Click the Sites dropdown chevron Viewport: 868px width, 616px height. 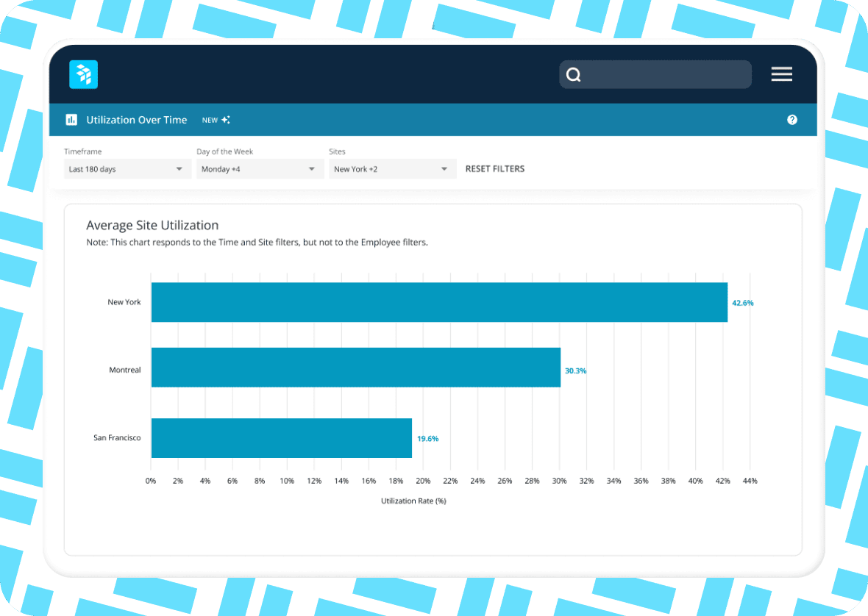pos(446,168)
